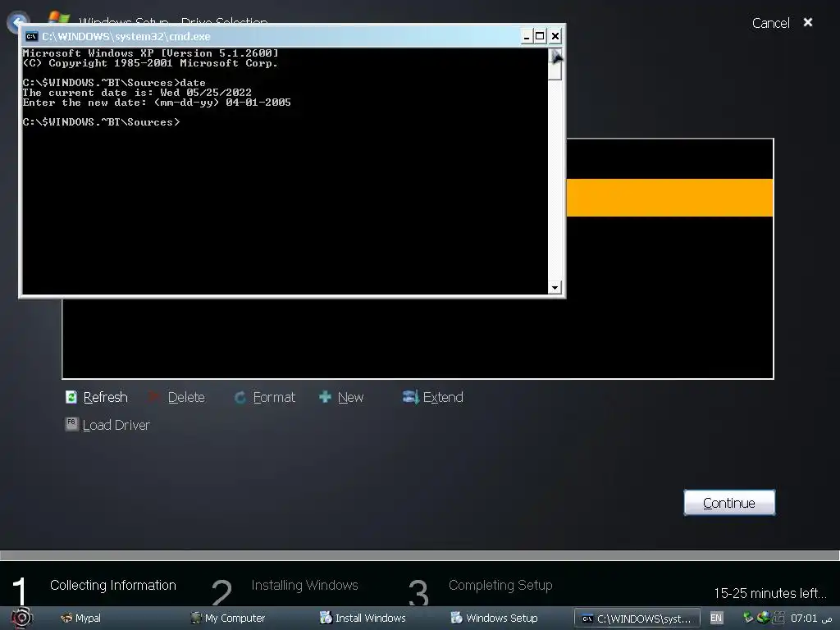Switch to Mypal taskbar item
Screen dimensions: 840x630
81,619
